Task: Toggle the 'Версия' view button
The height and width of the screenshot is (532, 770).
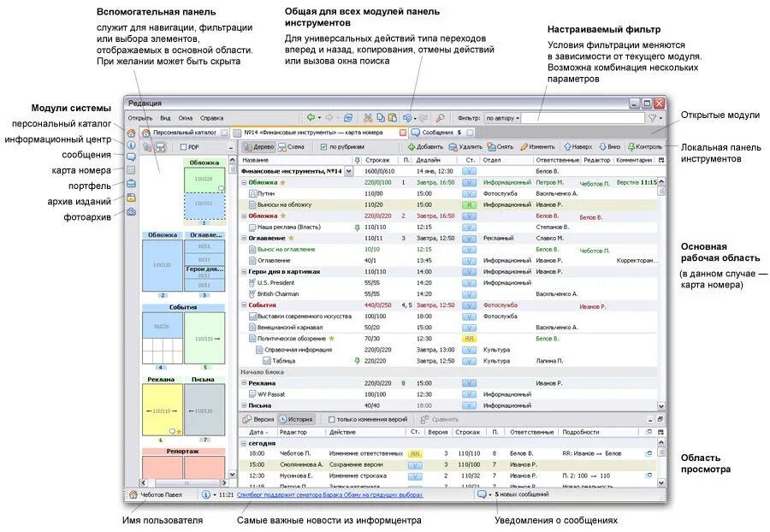Action: coord(258,419)
